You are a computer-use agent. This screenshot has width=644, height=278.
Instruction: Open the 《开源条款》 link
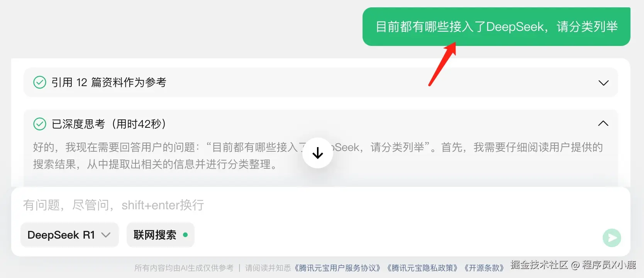click(484, 268)
